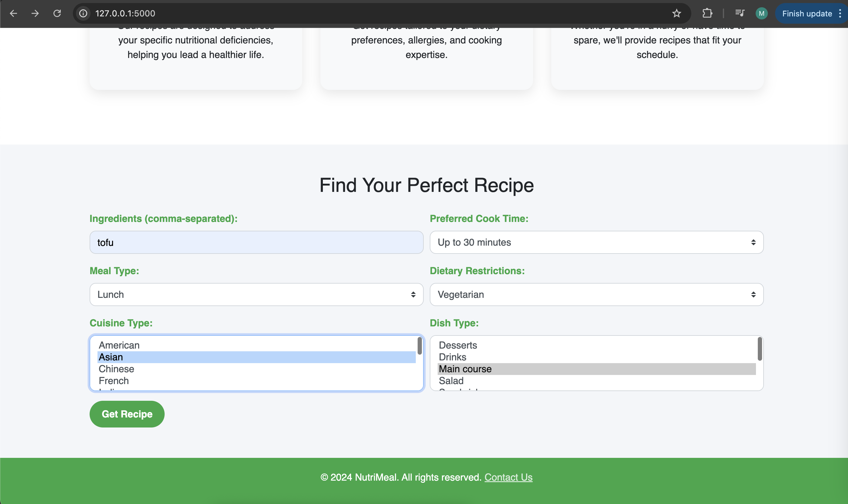Open the Extensions puzzle icon
848x504 pixels.
click(707, 13)
